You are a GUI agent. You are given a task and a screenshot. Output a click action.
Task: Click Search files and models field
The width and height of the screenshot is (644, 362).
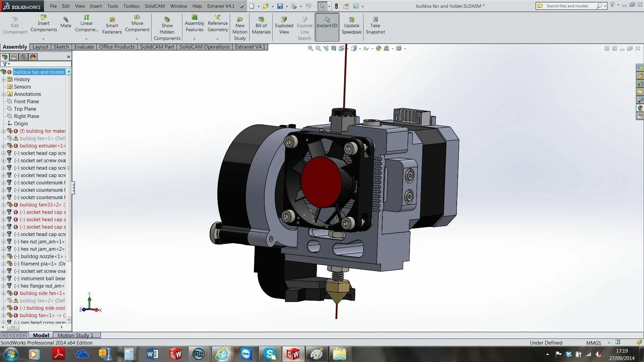[x=567, y=6]
